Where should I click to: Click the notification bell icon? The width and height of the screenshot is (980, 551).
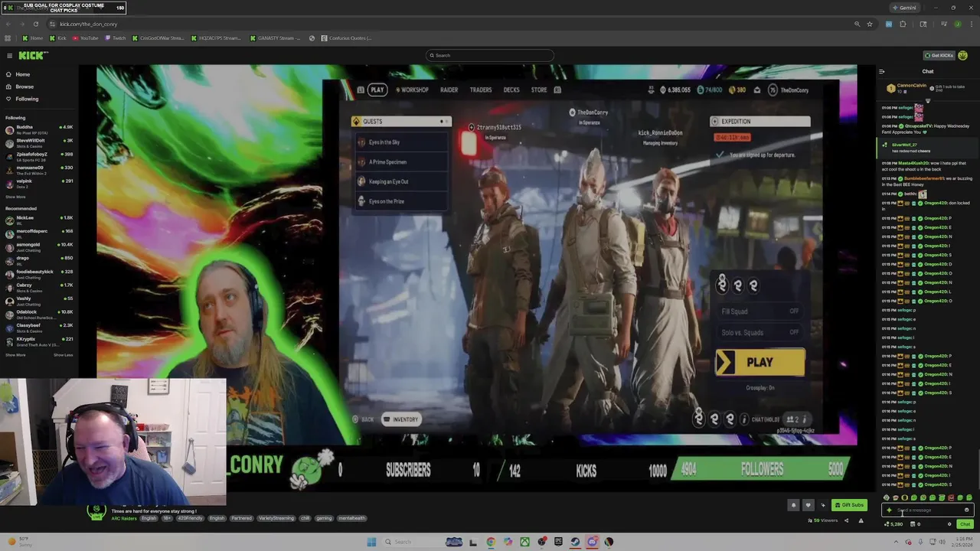(x=793, y=505)
